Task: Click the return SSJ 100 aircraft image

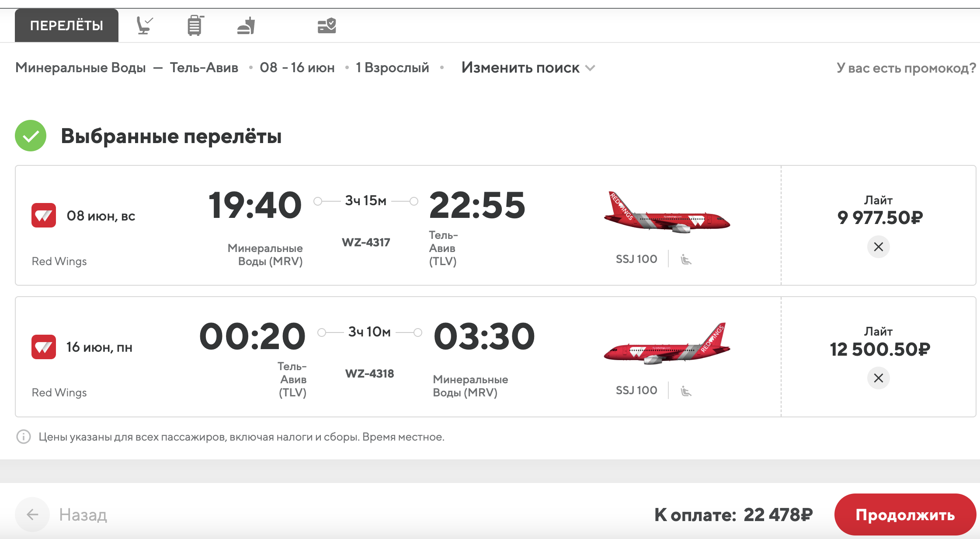Action: (666, 344)
